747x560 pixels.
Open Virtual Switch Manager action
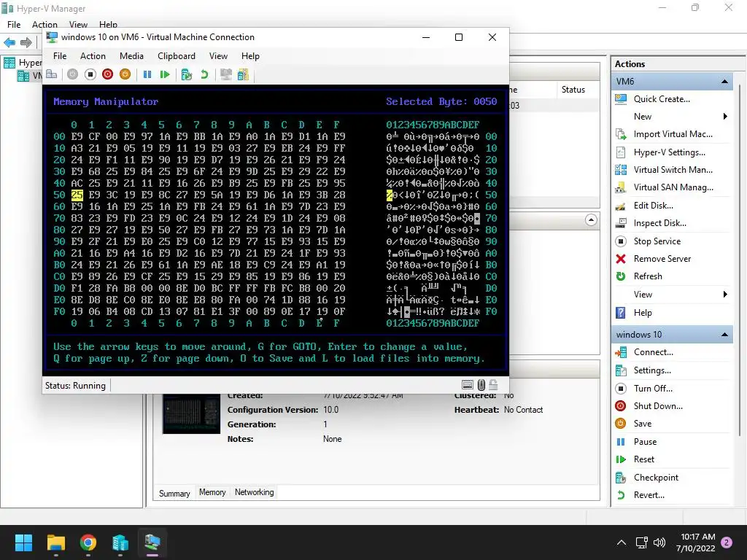tap(673, 169)
